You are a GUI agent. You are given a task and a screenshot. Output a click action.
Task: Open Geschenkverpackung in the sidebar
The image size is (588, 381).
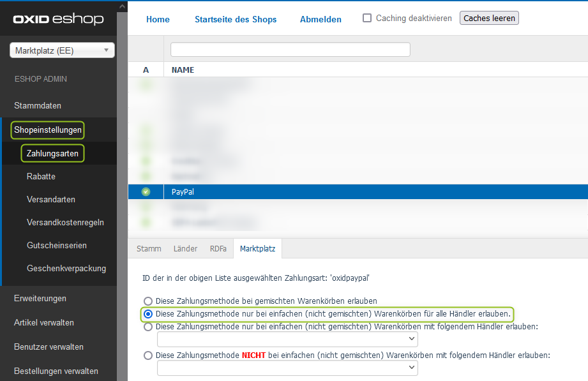point(66,269)
